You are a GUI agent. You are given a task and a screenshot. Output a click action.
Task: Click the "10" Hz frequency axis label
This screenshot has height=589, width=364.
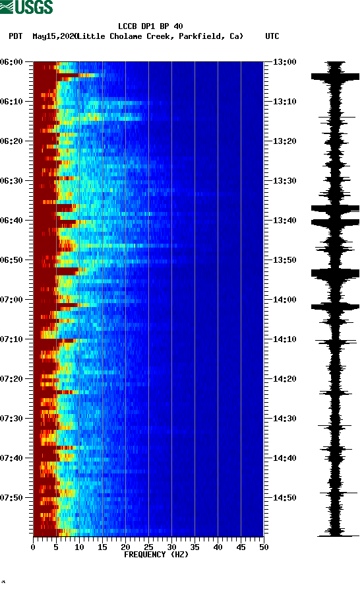[x=79, y=547]
